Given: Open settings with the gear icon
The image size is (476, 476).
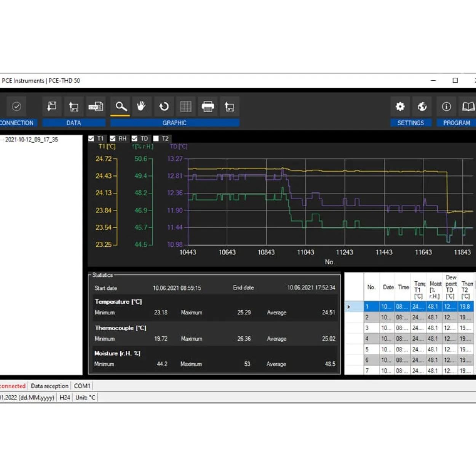Looking at the screenshot, I should tap(400, 107).
